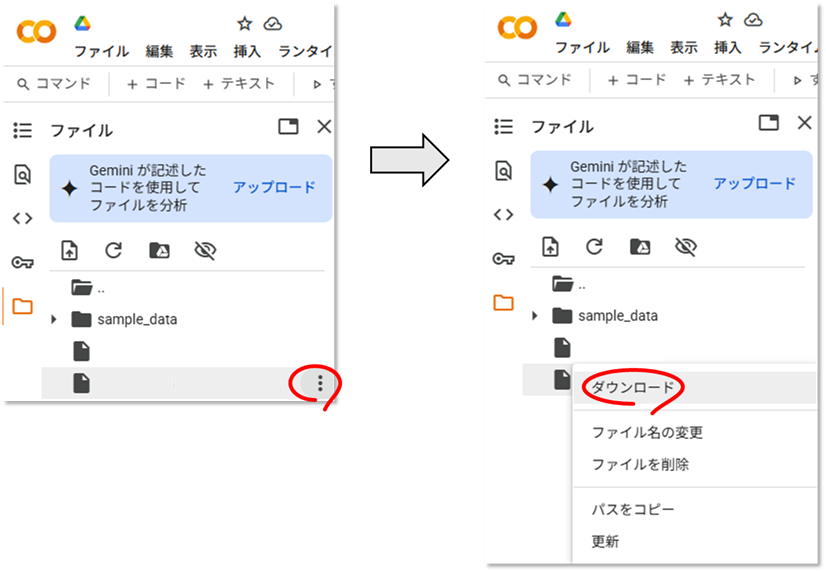This screenshot has height=572, width=826.
Task: Open table of contents in left sidebar, left screenshot
Action: point(23,130)
